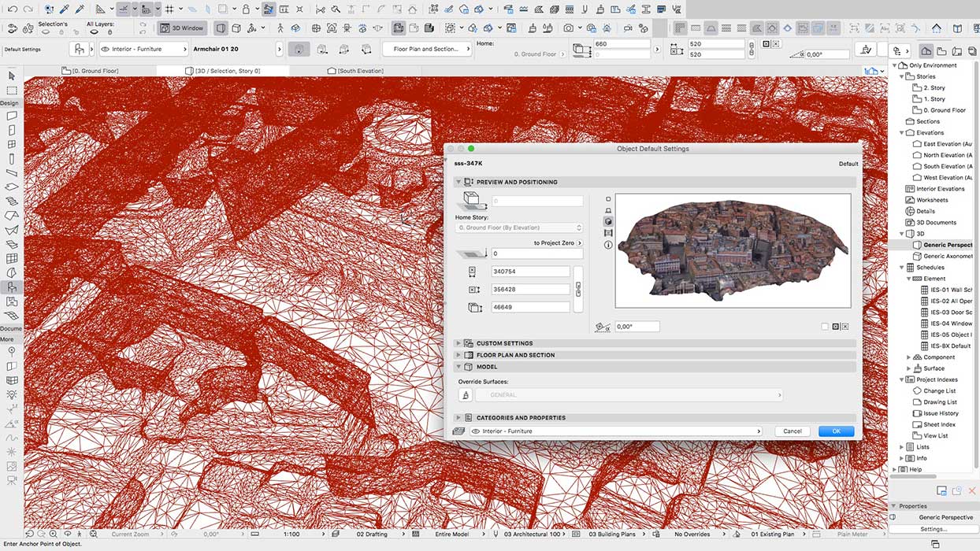Cancel the Object Default Settings dialog

tap(792, 431)
